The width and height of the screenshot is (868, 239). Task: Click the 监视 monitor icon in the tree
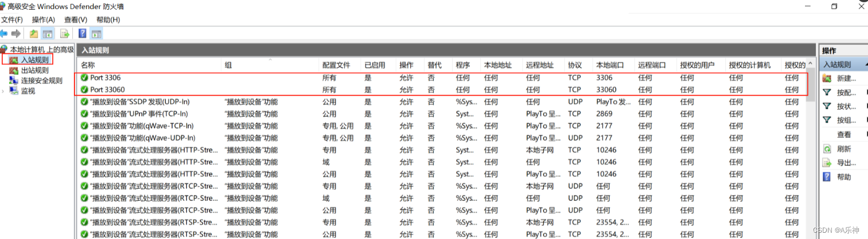tap(14, 91)
